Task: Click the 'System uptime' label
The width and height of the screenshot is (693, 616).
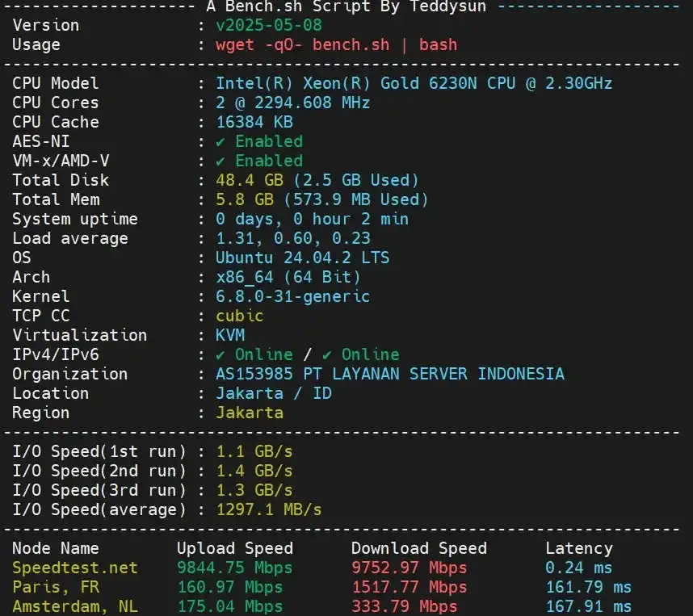Action: [x=75, y=219]
